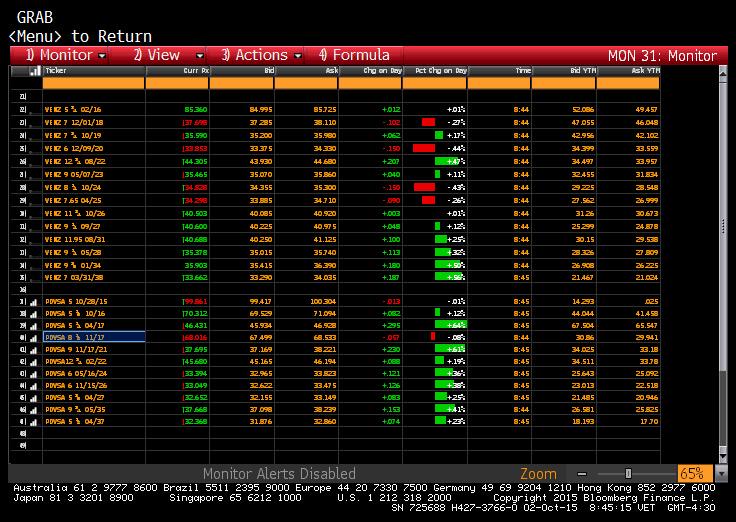This screenshot has height=522, width=736.
Task: Open chart icon beside the PDVSA 05/35 row
Action: [33, 410]
